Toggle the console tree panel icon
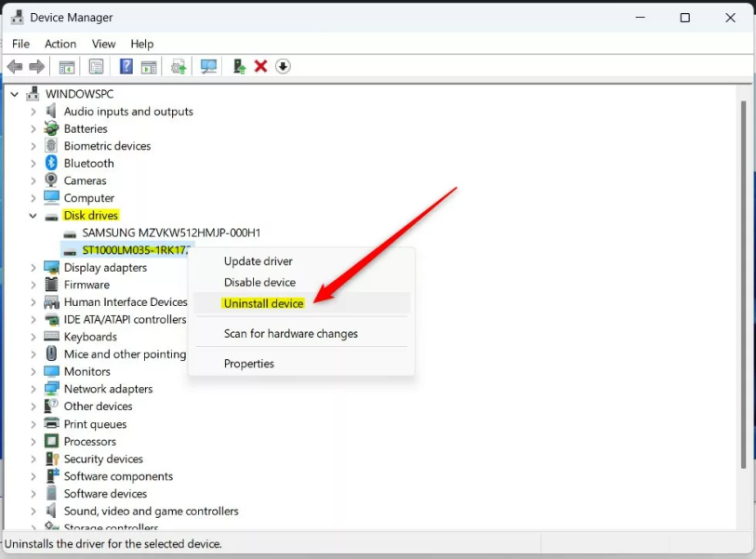This screenshot has height=559, width=756. click(x=66, y=66)
